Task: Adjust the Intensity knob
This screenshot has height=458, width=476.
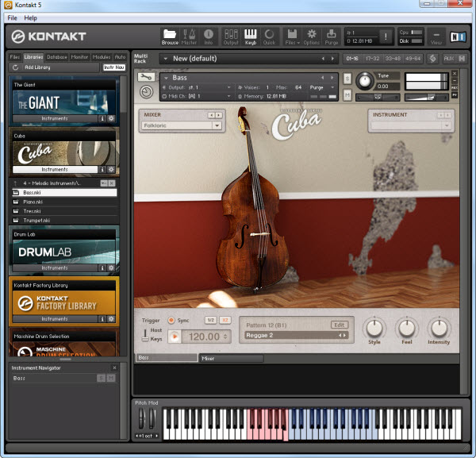Action: (x=439, y=328)
